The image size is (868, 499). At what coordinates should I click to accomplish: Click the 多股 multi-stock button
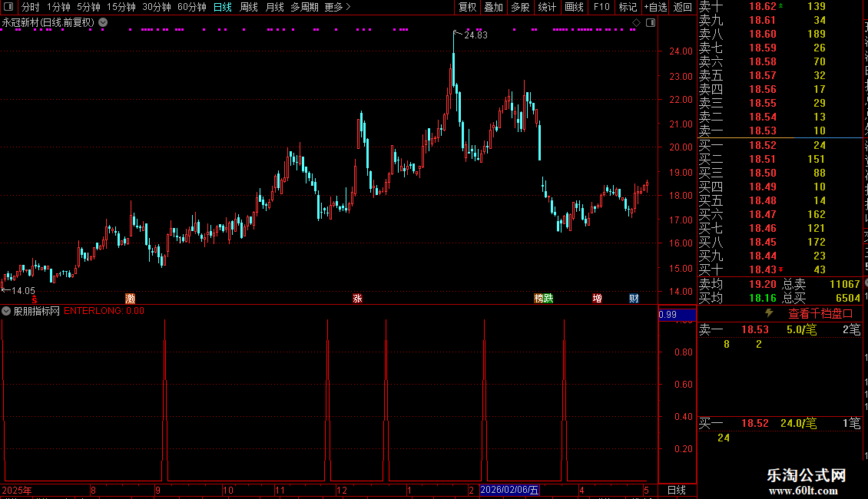(520, 7)
